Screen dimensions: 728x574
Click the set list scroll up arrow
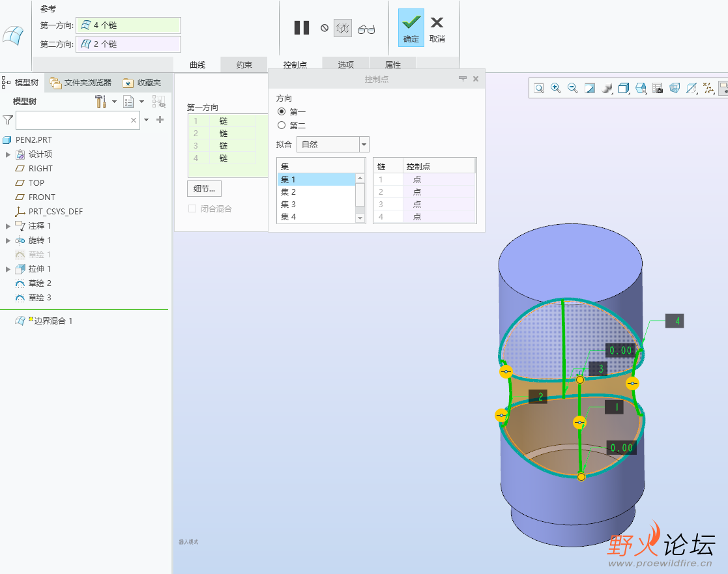[x=360, y=178]
